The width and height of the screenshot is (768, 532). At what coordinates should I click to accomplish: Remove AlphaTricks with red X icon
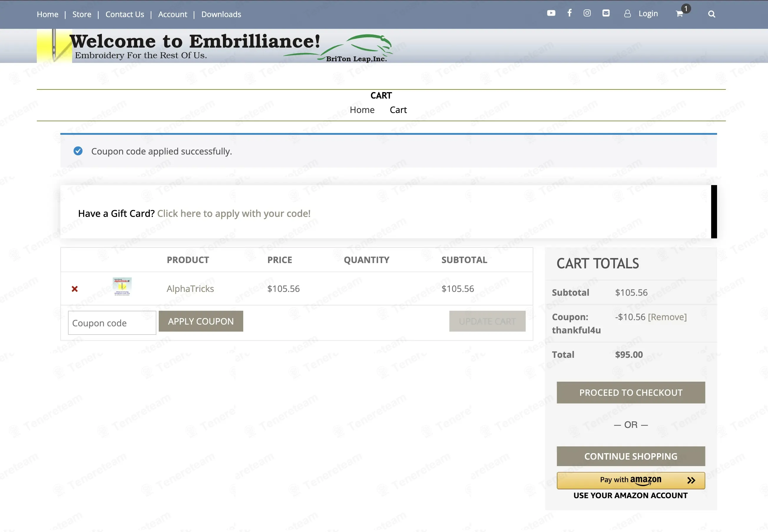tap(75, 289)
